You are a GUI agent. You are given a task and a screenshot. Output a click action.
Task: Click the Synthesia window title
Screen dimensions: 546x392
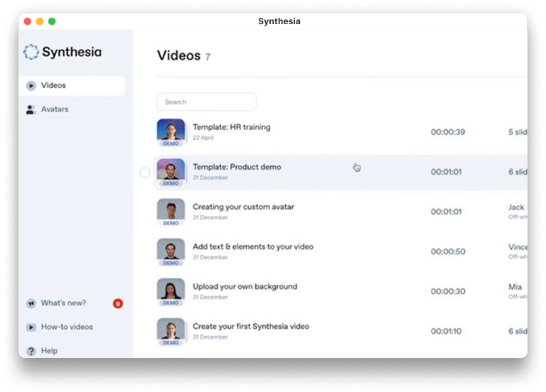pos(279,21)
